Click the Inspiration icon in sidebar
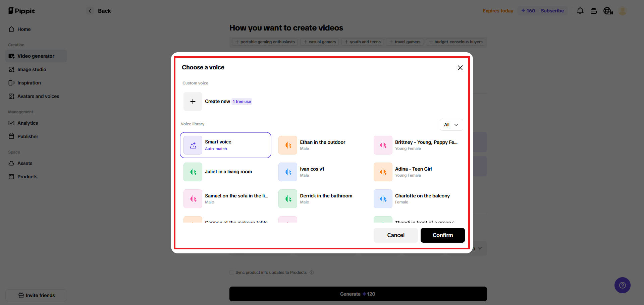Screen dimensions: 644x305 click(11, 83)
